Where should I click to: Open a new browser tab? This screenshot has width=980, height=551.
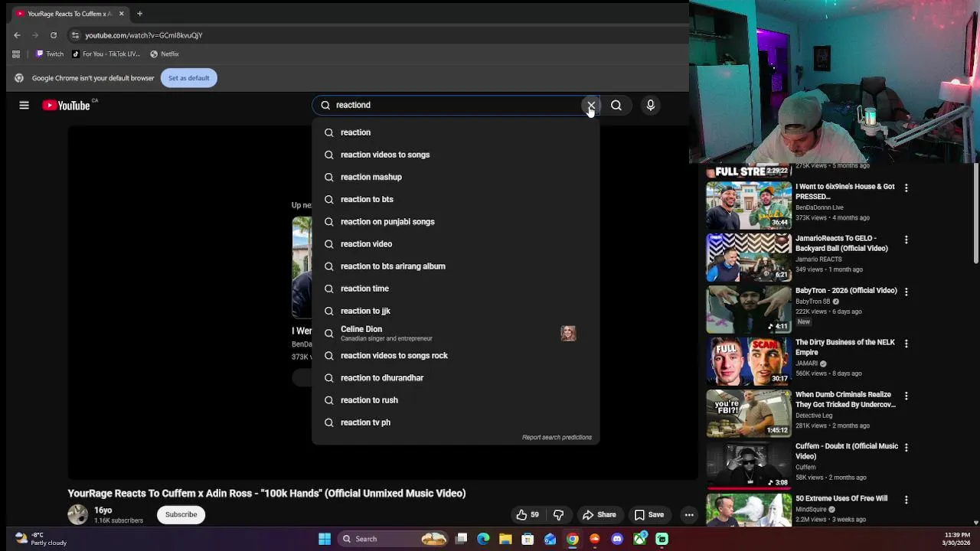(x=139, y=14)
